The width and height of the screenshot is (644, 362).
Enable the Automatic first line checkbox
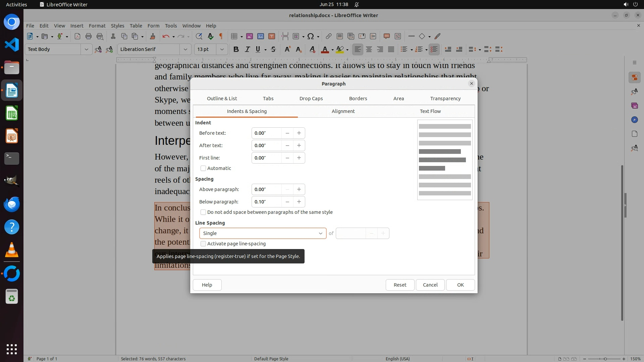tap(203, 168)
